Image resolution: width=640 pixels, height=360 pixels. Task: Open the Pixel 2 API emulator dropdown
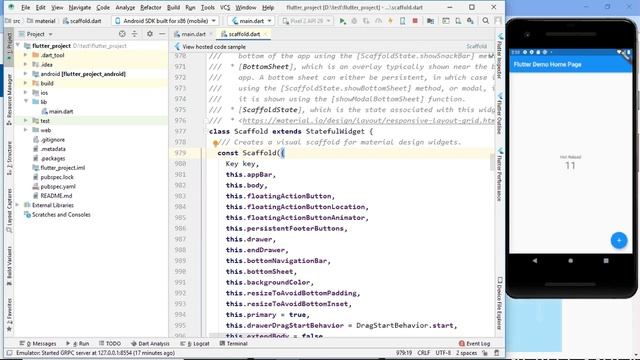click(306, 21)
